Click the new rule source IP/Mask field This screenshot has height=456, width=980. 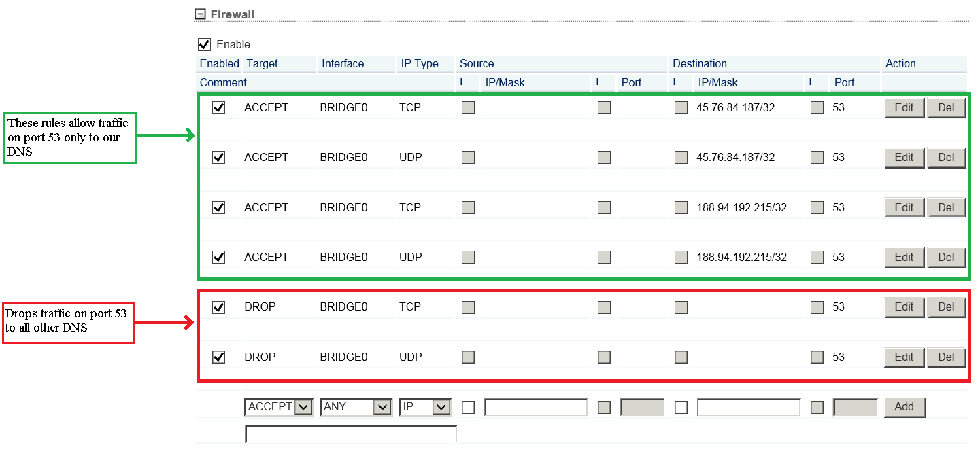pos(535,407)
